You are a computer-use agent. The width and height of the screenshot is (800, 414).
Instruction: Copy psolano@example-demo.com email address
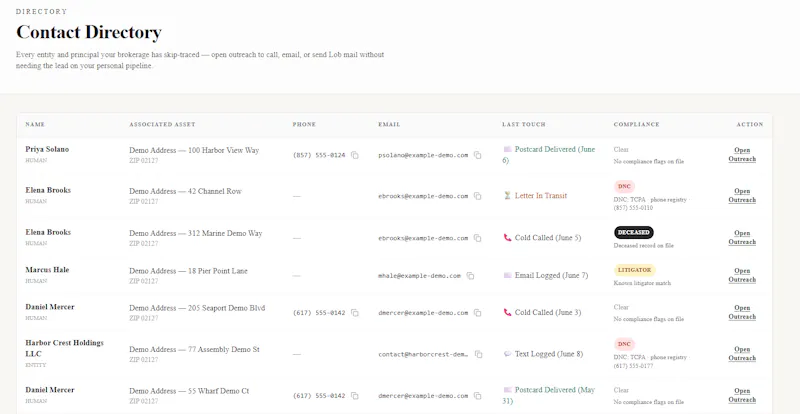pyautogui.click(x=477, y=155)
